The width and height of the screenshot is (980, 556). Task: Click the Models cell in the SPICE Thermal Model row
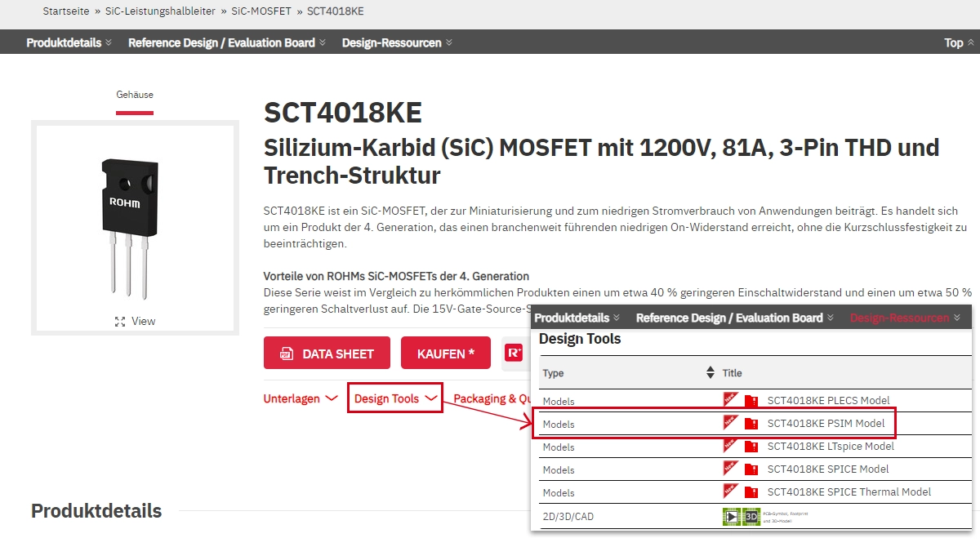pos(559,493)
